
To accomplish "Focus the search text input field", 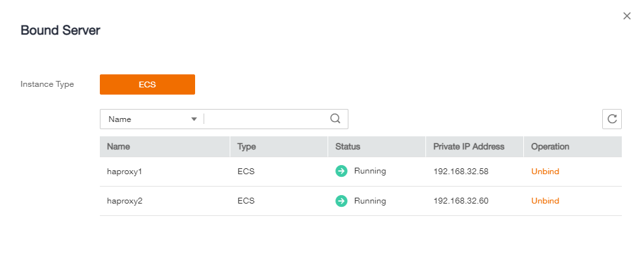I will 266,119.
